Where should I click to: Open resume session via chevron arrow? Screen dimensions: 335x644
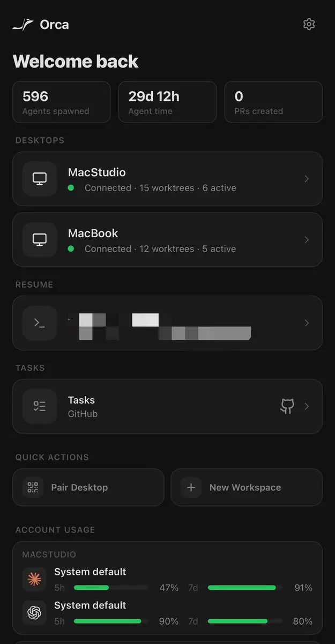pos(307,323)
